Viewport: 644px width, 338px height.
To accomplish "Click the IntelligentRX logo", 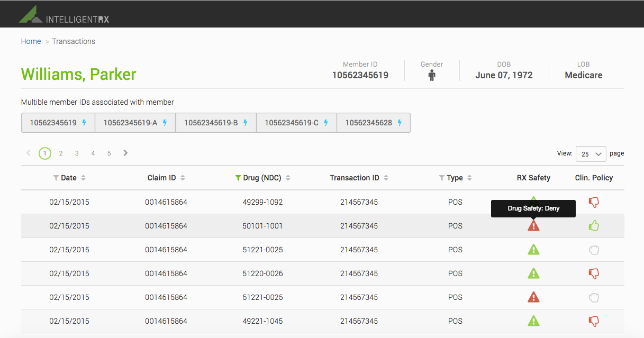I will (64, 15).
